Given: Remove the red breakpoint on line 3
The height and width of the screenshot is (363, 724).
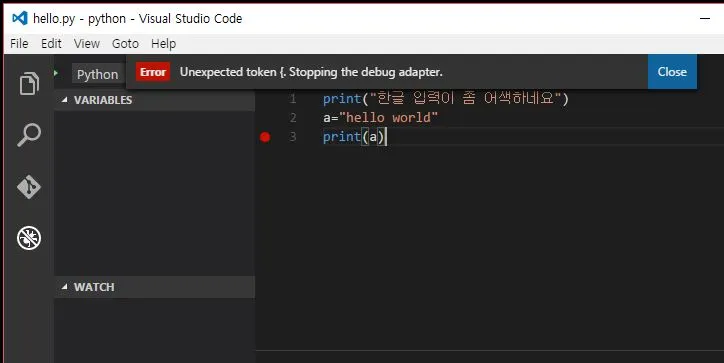Looking at the screenshot, I should point(265,137).
